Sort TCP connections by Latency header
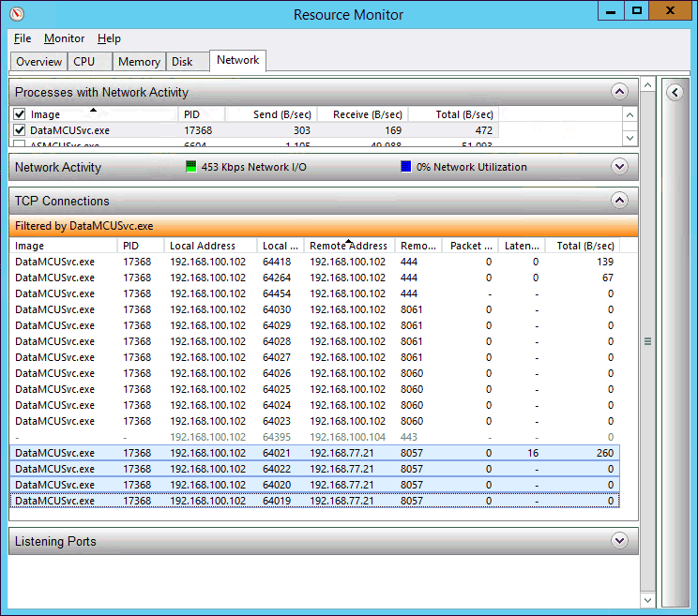 522,246
